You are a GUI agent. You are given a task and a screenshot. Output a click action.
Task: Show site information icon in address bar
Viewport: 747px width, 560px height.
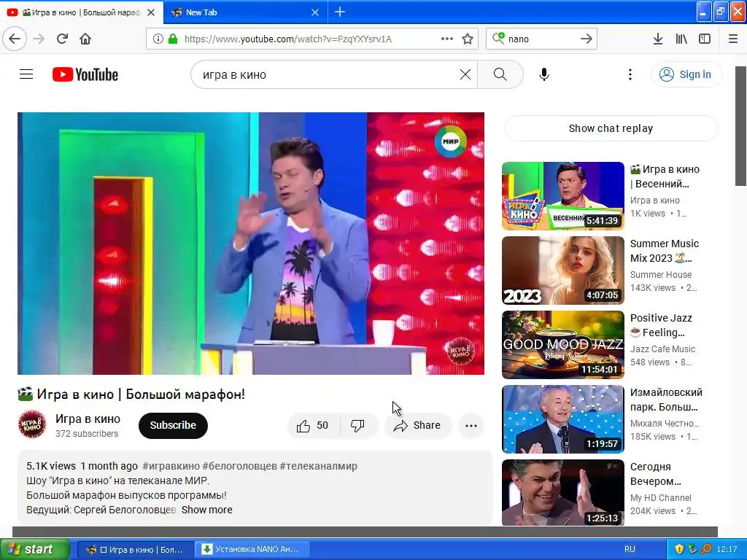[x=158, y=39]
